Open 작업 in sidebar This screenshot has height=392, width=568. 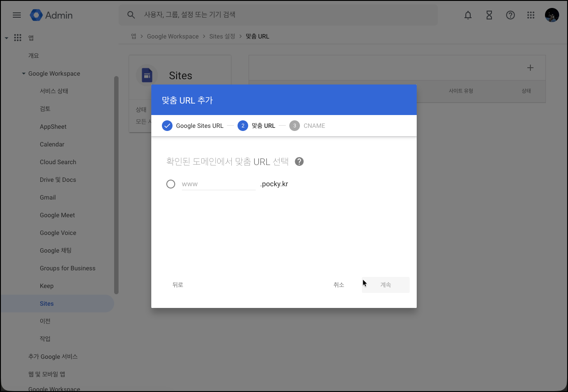(x=45, y=339)
